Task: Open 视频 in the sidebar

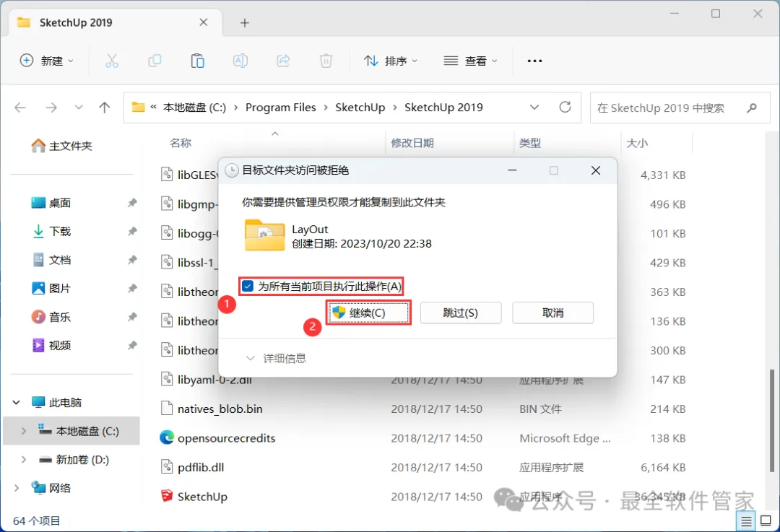Action: tap(51, 345)
